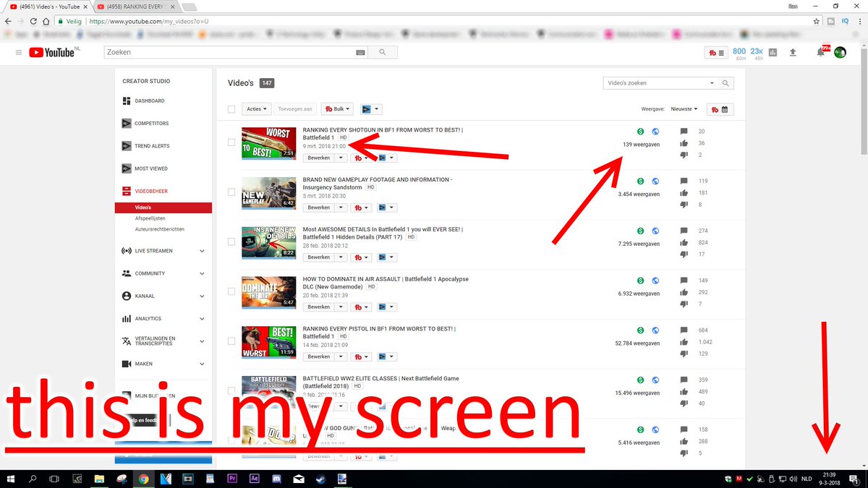This screenshot has height=488, width=868.
Task: Click the DOMINATE THE AIR thumbnail
Action: (268, 292)
